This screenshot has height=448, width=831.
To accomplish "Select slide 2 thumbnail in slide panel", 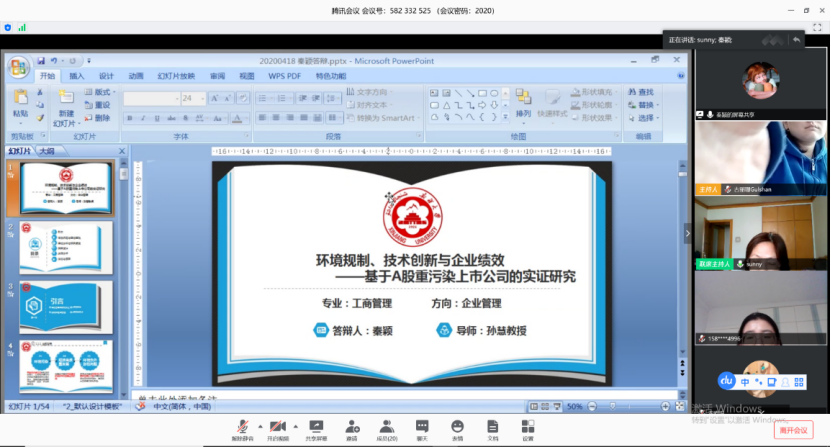I will (66, 248).
